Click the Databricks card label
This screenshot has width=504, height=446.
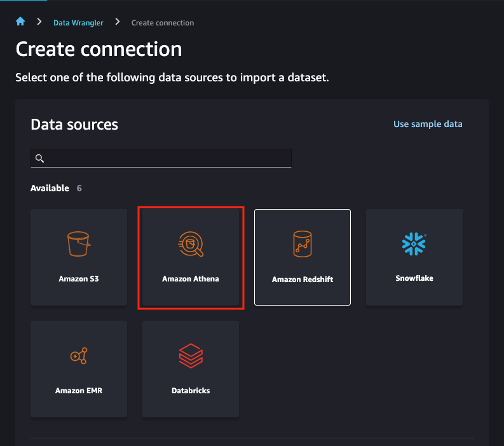point(191,391)
